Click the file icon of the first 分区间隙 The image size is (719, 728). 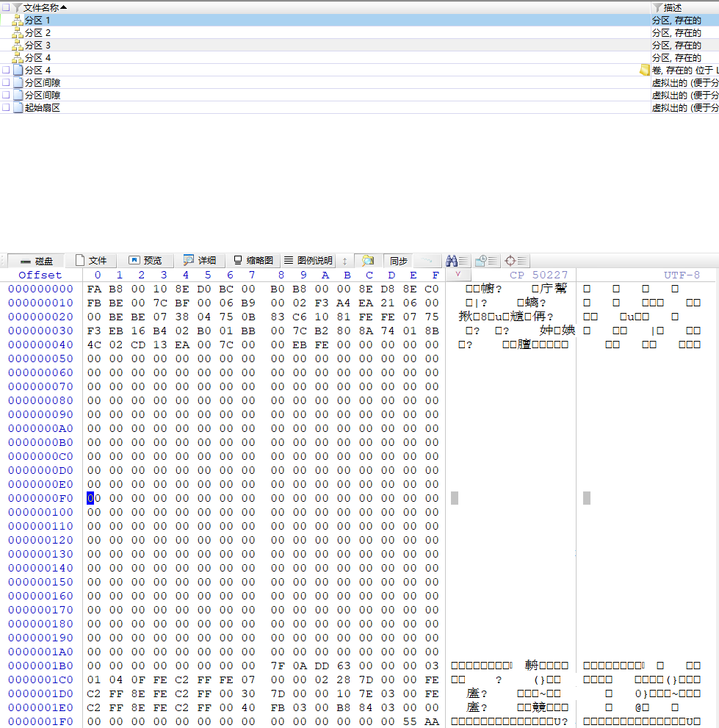[x=18, y=82]
